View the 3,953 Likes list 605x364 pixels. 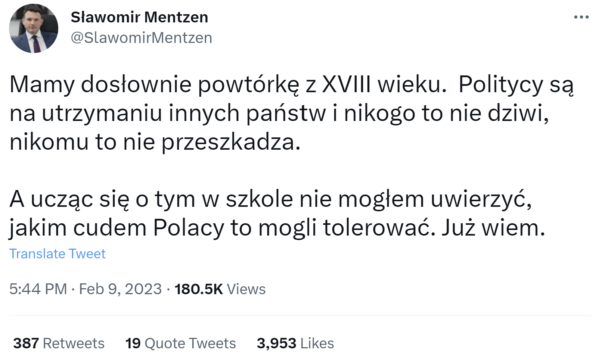pyautogui.click(x=295, y=343)
